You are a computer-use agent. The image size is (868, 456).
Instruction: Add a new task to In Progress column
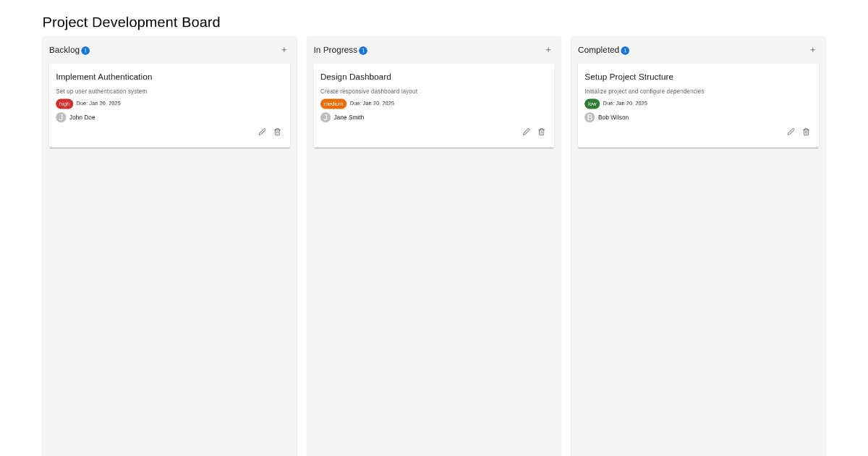[548, 50]
